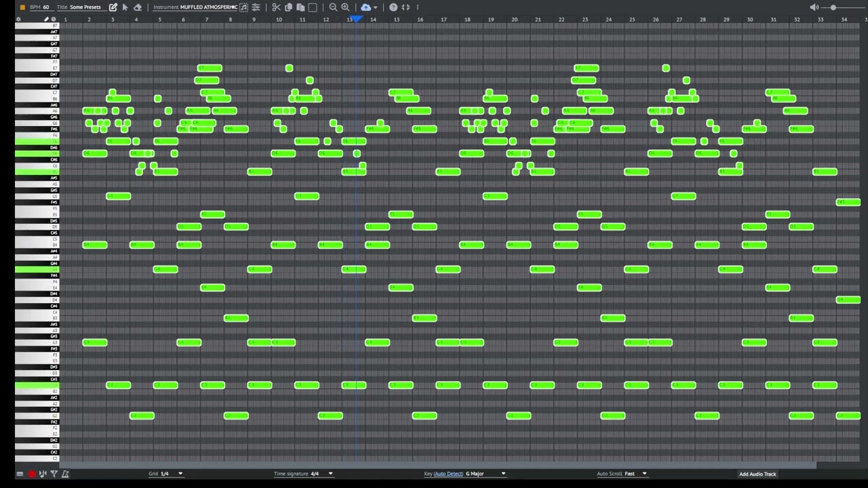Click the dashed select-all rectangle icon
Screen dimensions: 868x488
tap(313, 7)
